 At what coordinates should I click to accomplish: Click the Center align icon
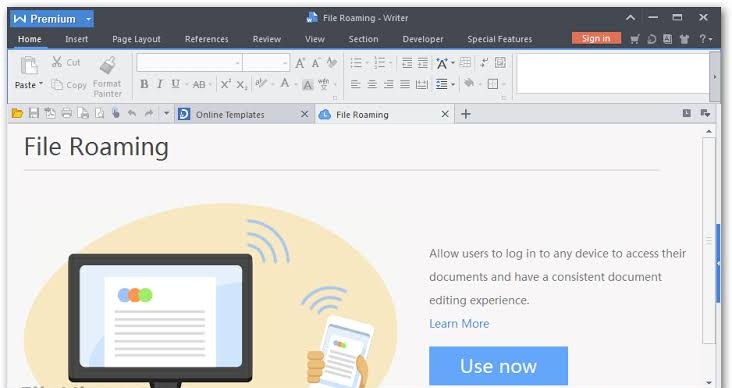point(372,84)
